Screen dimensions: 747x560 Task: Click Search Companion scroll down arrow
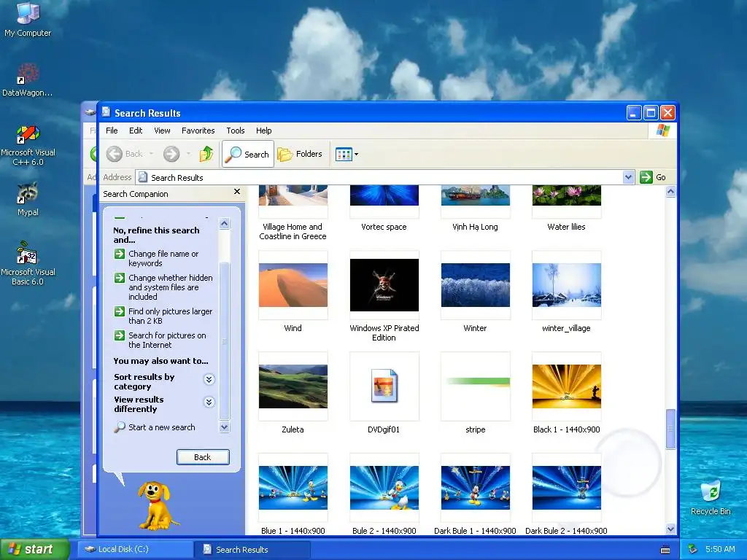pos(225,427)
